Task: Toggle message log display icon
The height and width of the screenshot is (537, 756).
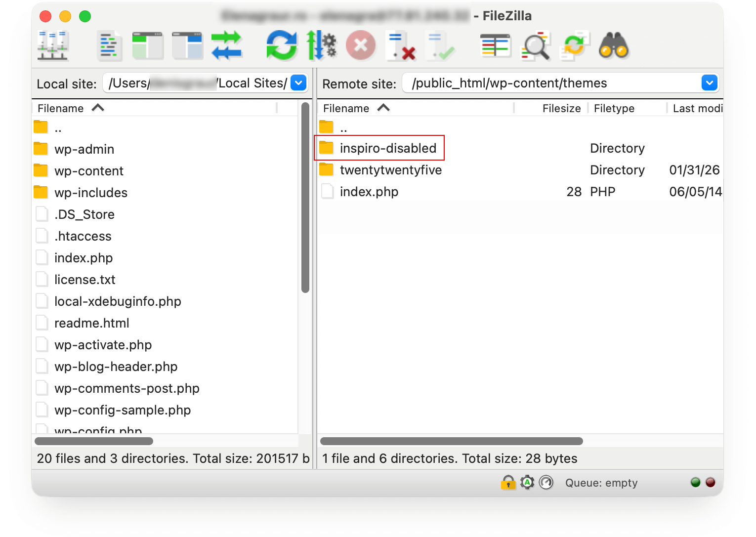Action: 110,46
